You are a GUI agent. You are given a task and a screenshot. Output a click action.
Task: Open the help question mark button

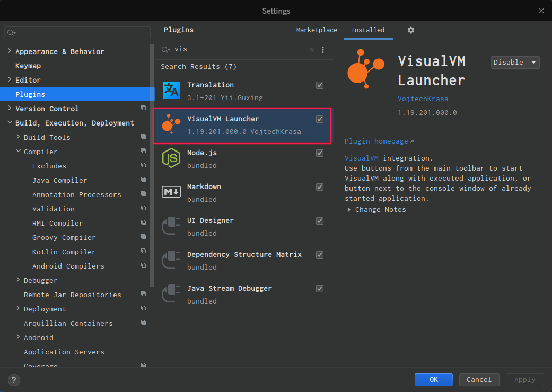[x=14, y=380]
